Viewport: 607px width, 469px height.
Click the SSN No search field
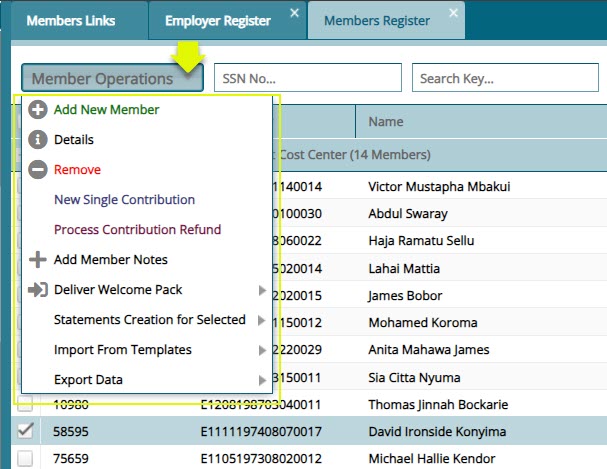(307, 78)
